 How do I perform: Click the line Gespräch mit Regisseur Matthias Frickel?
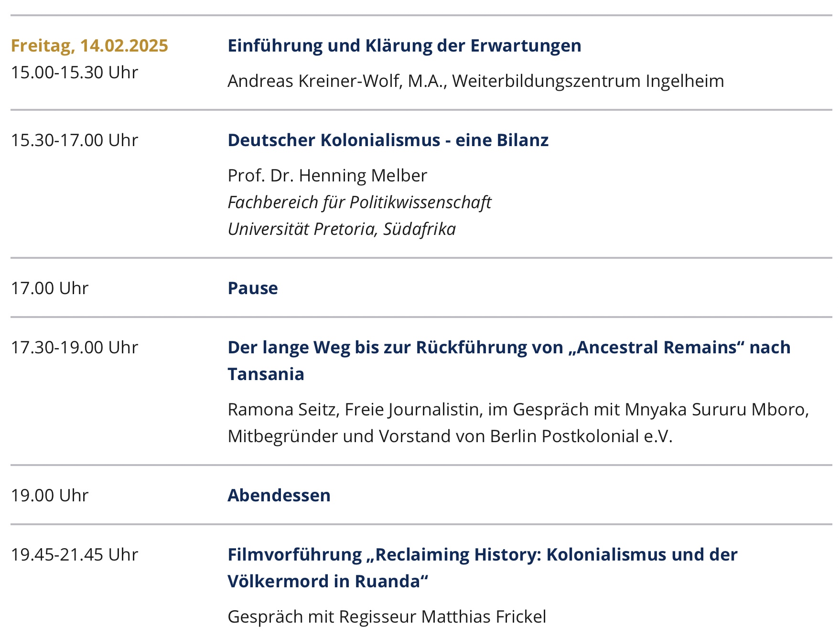point(387,617)
